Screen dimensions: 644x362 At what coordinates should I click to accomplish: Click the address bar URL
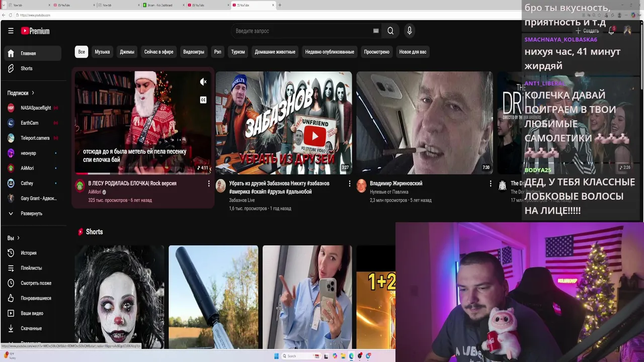click(35, 15)
